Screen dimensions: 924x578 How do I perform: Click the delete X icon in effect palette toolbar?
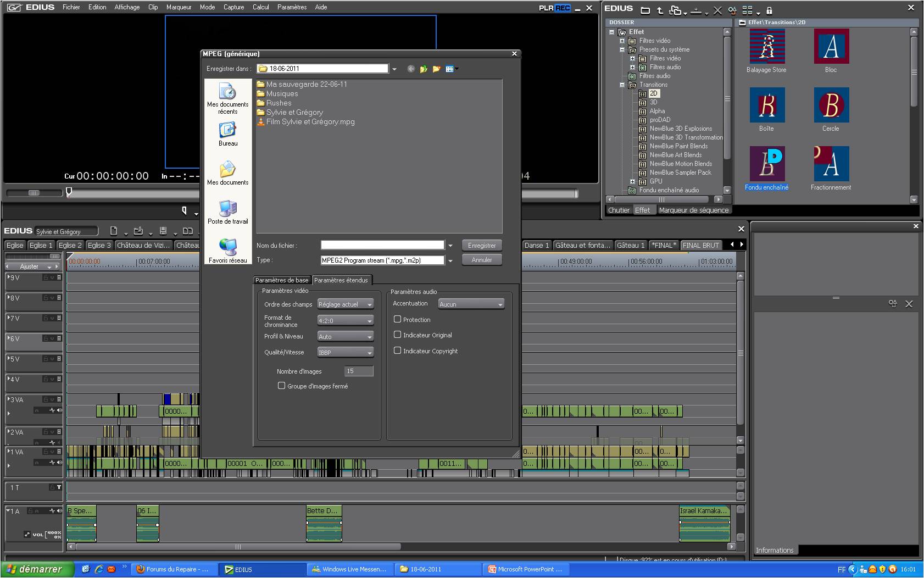click(x=717, y=10)
